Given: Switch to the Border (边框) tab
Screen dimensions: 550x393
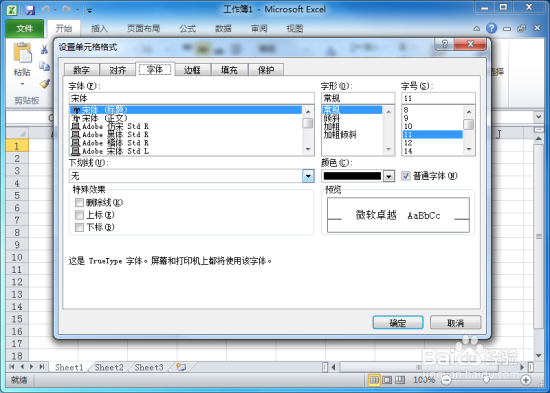Looking at the screenshot, I should [x=192, y=70].
